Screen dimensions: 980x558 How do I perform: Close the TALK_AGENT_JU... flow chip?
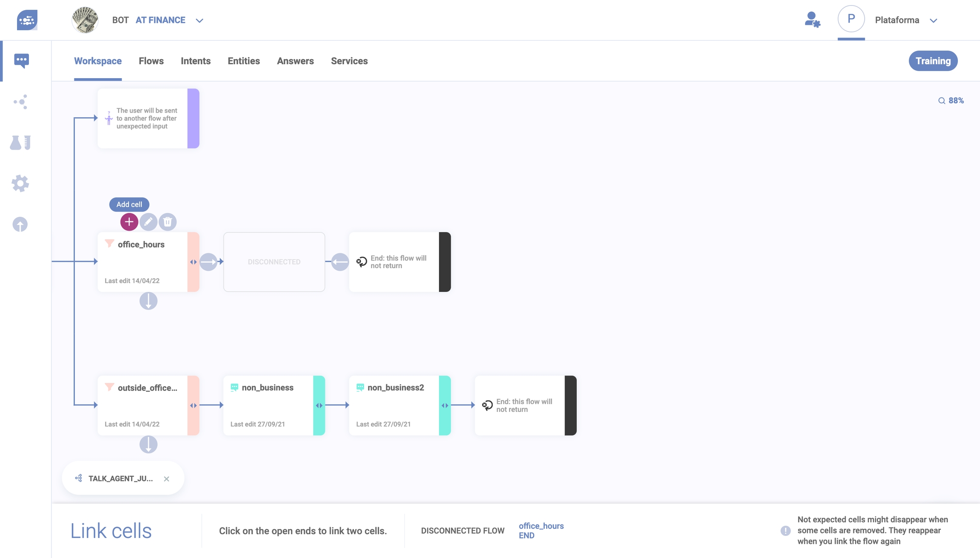166,479
